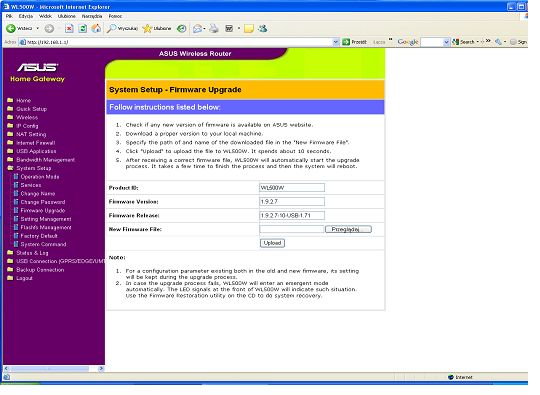Expand the address bar URL dropdown

point(336,42)
